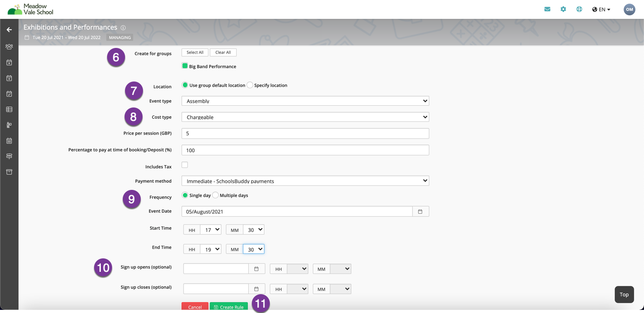Open the Start Time hour dropdown

click(x=211, y=230)
